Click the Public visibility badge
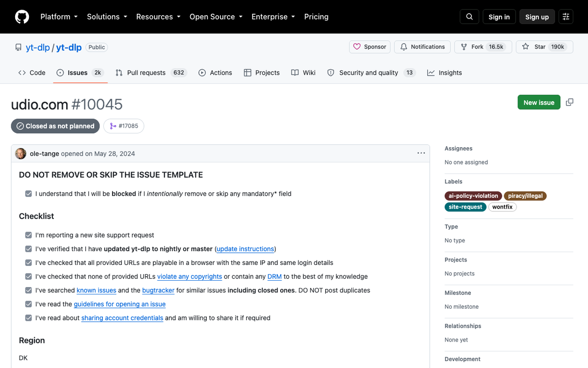 (97, 48)
